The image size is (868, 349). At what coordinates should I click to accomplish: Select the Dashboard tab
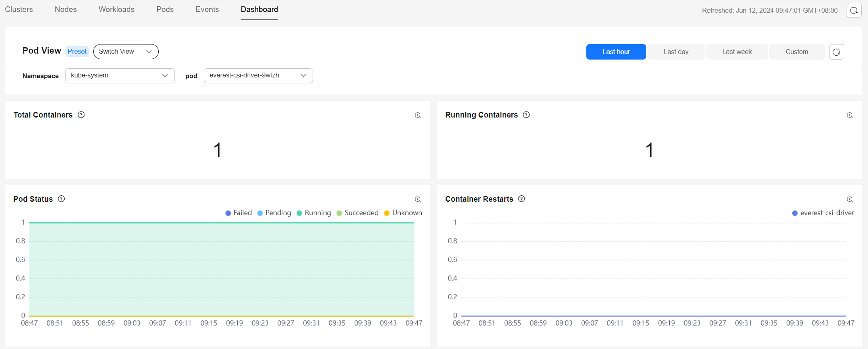tap(259, 10)
